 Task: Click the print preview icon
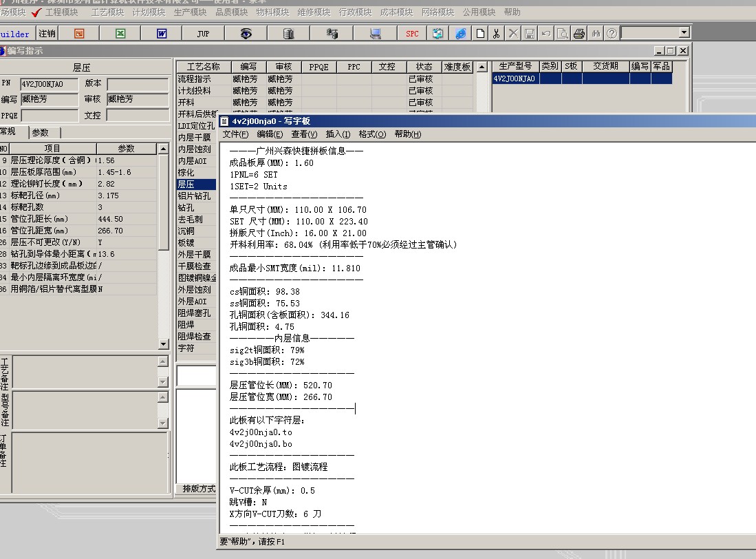[x=562, y=33]
